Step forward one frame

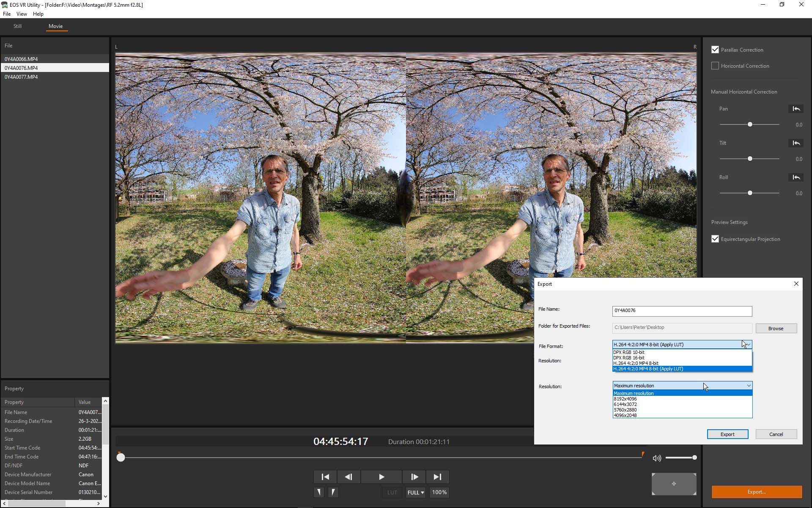pyautogui.click(x=414, y=477)
